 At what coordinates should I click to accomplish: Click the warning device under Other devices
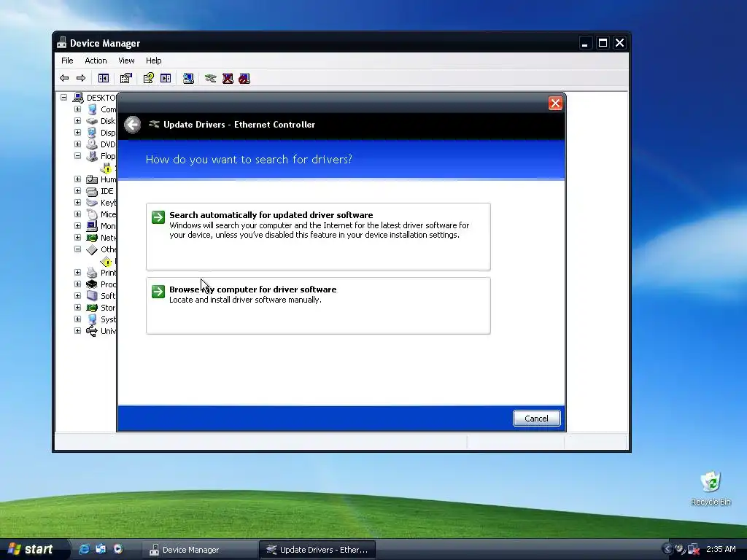(107, 262)
